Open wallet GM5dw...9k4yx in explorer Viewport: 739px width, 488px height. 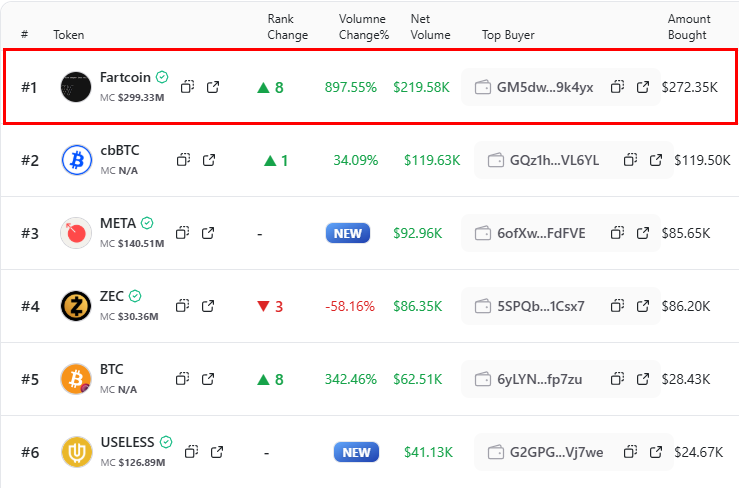click(643, 87)
